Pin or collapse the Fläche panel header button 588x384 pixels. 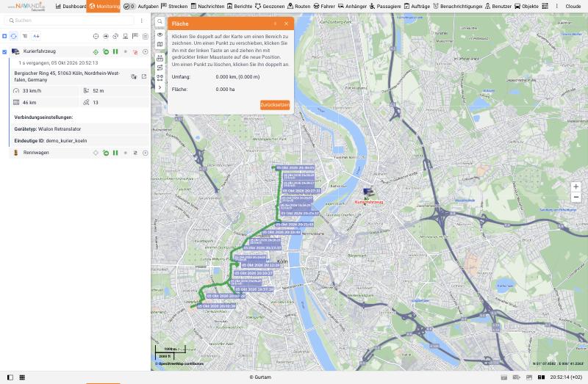pyautogui.click(x=275, y=23)
